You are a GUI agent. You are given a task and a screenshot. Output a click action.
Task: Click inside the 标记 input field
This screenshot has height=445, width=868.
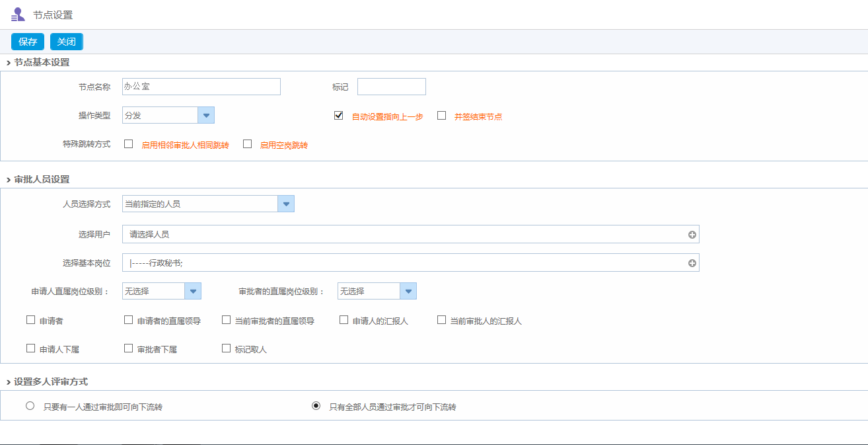(x=391, y=86)
